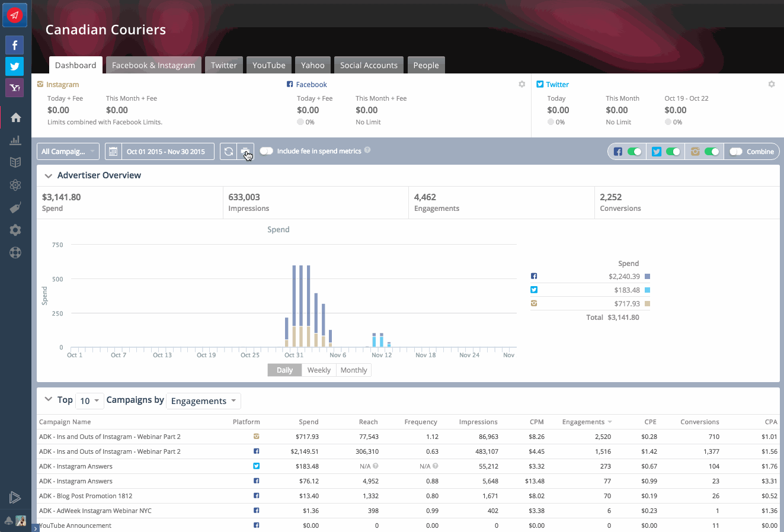Screen dimensions: 784x532
Task: Select the Twitter icon in the sidebar
Action: [14, 66]
